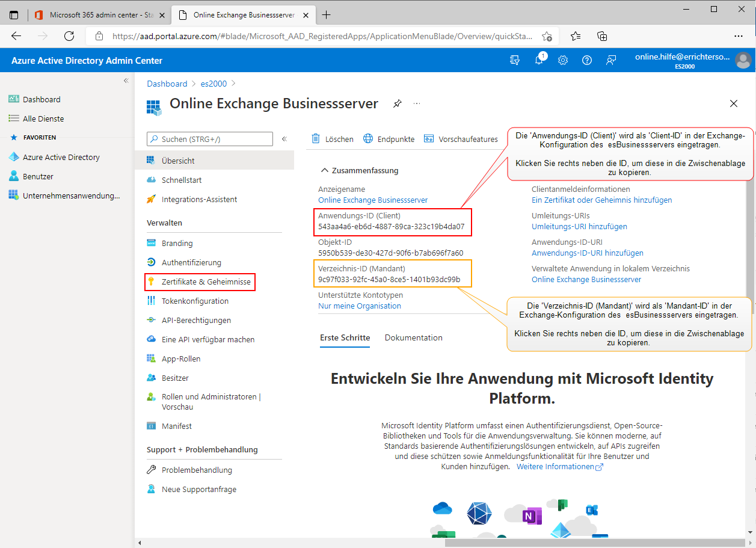Open the feedback icon in header
The image size is (756, 548).
click(x=611, y=60)
